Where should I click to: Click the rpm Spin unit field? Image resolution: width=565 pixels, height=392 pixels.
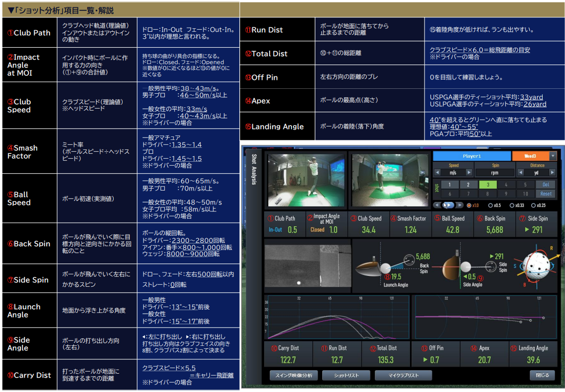tap(494, 173)
